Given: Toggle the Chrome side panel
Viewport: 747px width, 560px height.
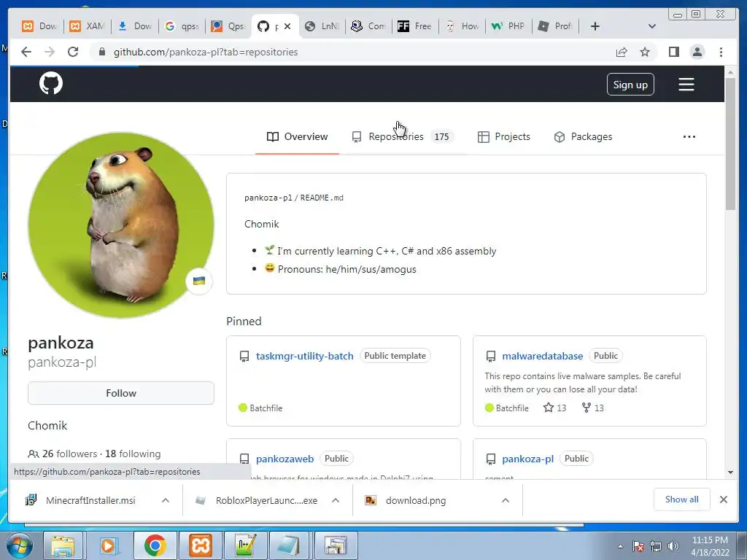Looking at the screenshot, I should click(673, 52).
